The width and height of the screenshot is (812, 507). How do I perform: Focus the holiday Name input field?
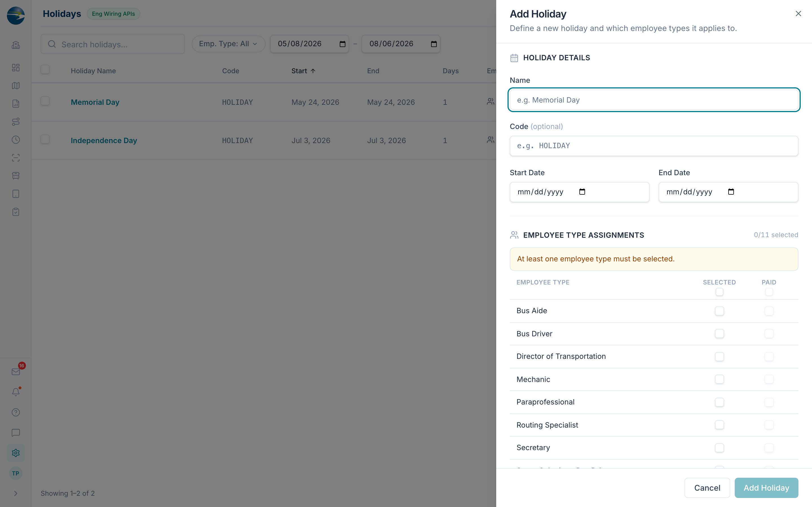pyautogui.click(x=654, y=100)
